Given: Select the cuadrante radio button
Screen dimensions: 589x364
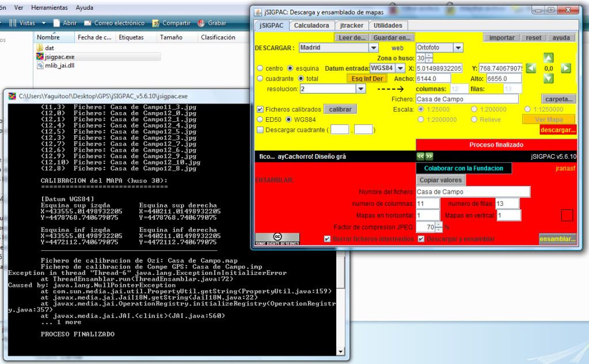Looking at the screenshot, I should point(260,78).
